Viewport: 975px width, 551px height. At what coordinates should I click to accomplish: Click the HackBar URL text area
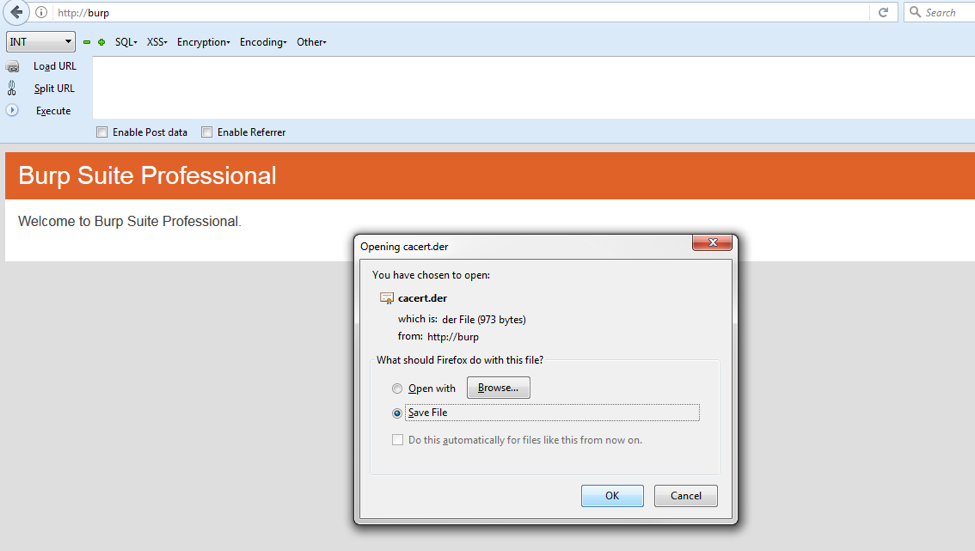[x=534, y=88]
